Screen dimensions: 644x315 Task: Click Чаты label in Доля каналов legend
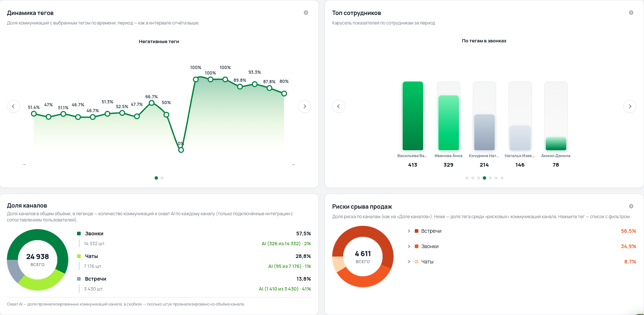92,256
